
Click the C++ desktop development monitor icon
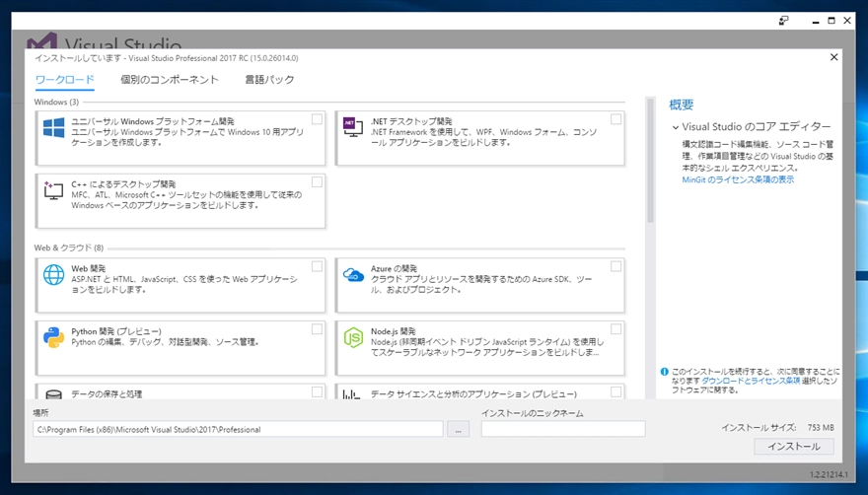(x=53, y=190)
